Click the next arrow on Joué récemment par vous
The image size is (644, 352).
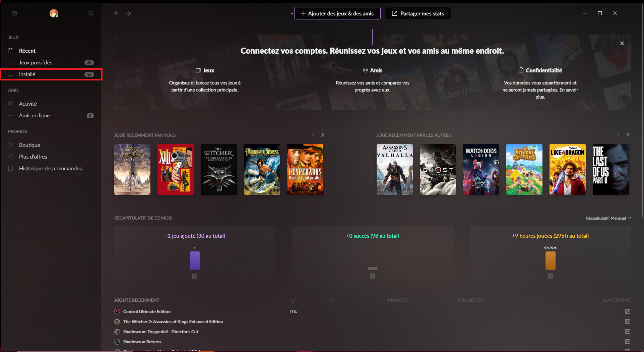pyautogui.click(x=322, y=134)
